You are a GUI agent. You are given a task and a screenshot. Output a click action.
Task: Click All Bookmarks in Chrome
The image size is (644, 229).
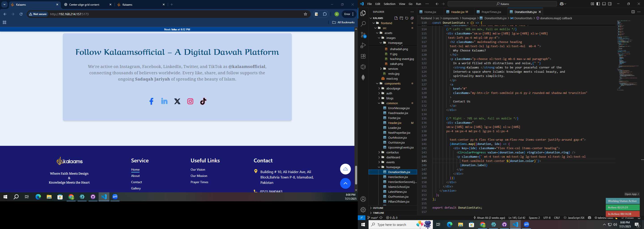click(343, 23)
